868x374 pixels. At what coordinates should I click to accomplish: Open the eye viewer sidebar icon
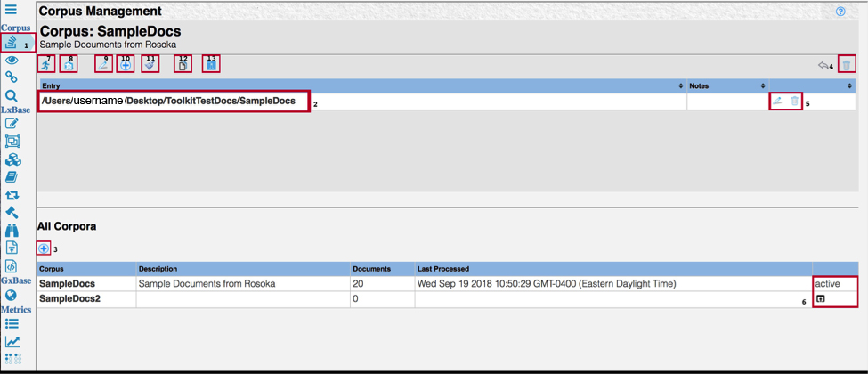pos(12,60)
